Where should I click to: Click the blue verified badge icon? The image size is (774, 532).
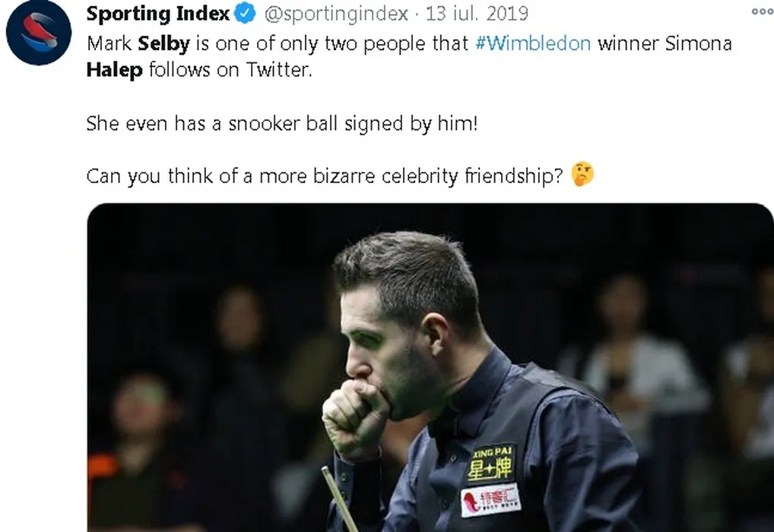coord(246,14)
